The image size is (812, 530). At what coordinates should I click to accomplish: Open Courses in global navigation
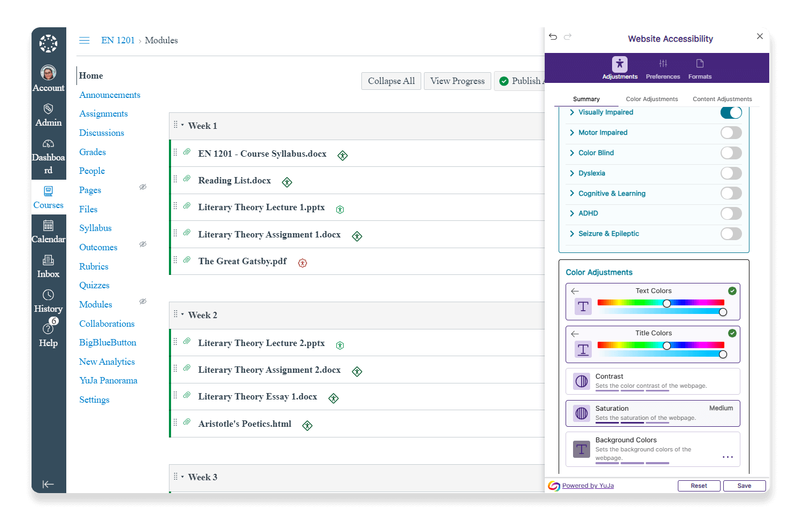48,197
